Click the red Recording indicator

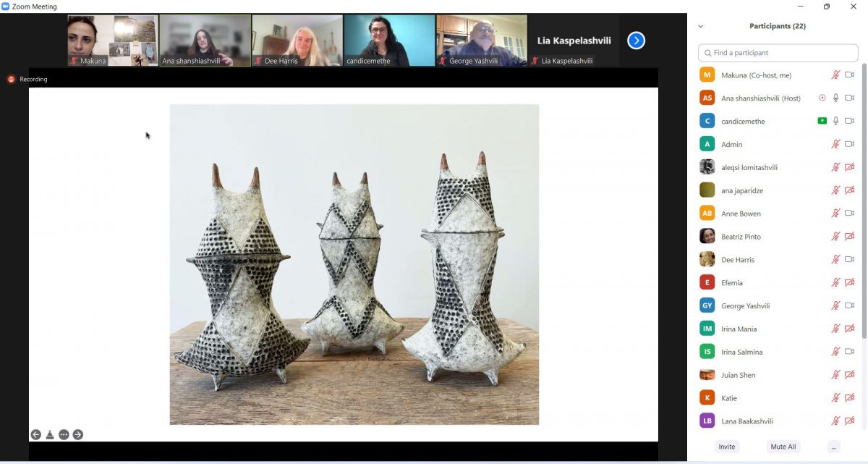coord(11,79)
